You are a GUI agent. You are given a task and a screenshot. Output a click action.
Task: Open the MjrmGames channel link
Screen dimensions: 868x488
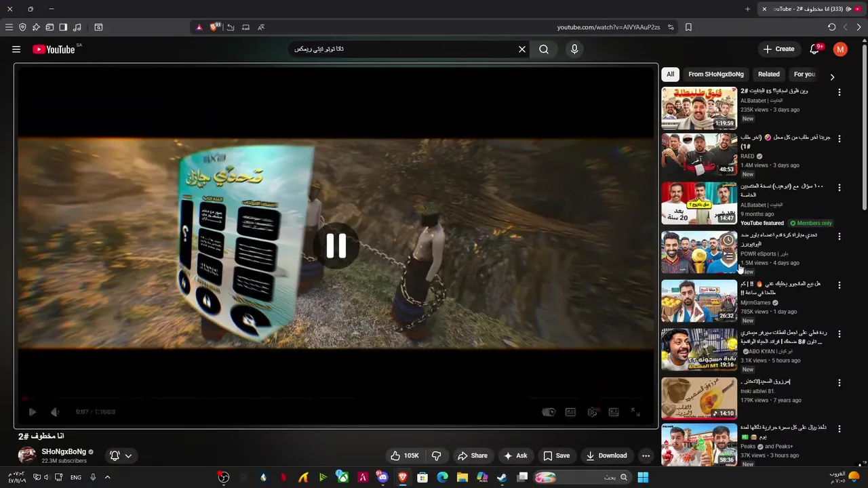[x=755, y=303]
